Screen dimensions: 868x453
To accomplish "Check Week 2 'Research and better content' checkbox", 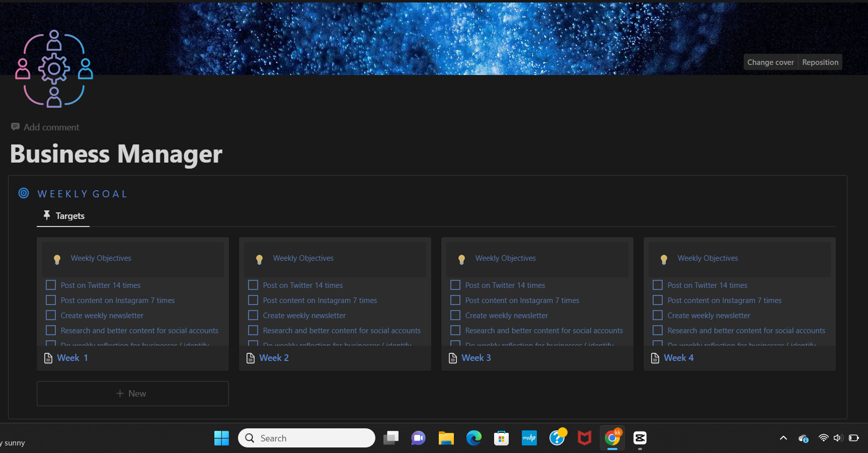I will [x=253, y=331].
